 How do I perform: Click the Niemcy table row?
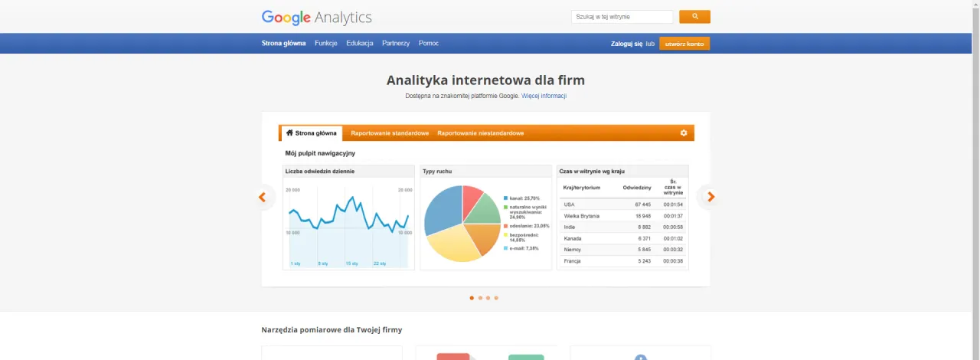tap(622, 250)
